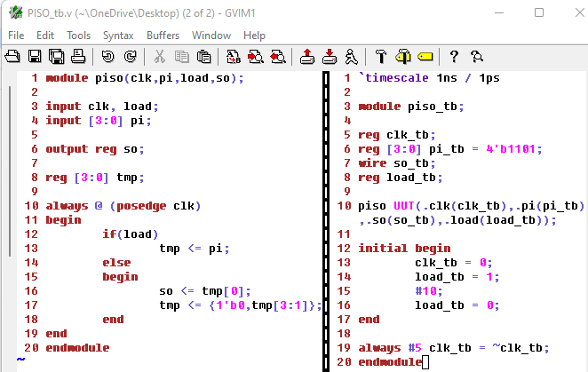Open the Buffers menu
Viewport: 588px width, 372px height.
tap(163, 35)
